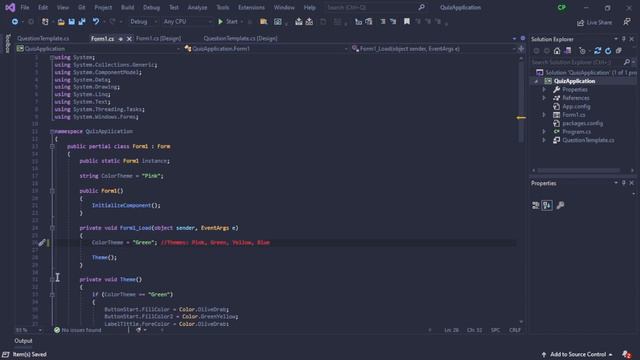Click Add to Source Control
Viewport: 640px width, 360px height.
[578, 354]
